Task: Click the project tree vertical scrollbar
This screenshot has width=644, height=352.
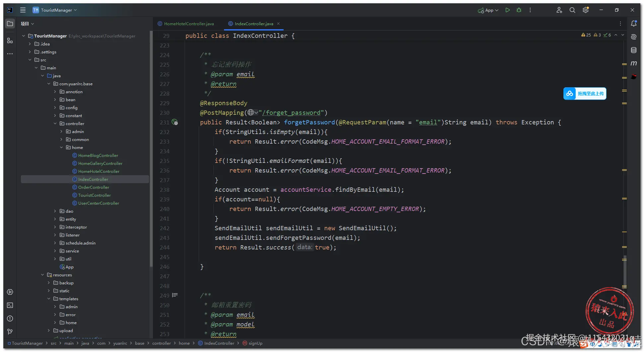Action: point(151,149)
